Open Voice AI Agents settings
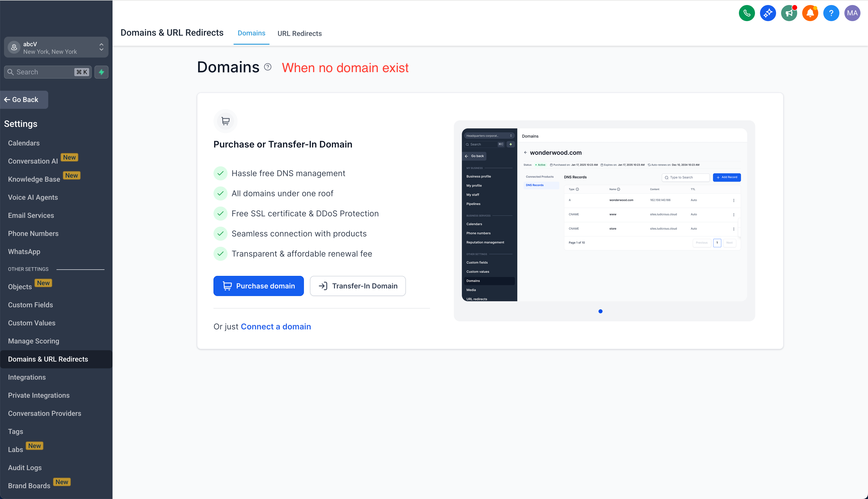 [33, 197]
